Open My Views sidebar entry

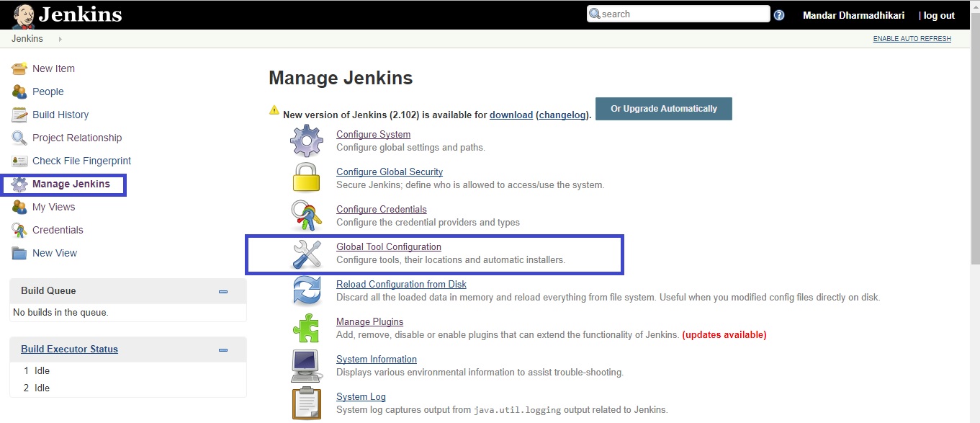(x=53, y=207)
